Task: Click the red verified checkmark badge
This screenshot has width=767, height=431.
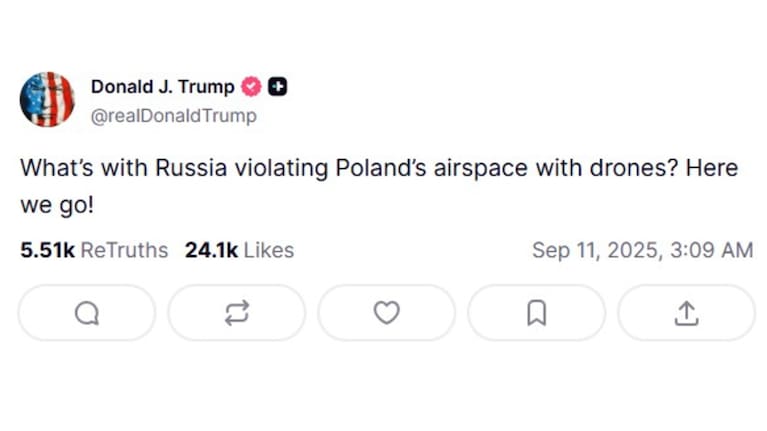Action: tap(252, 87)
